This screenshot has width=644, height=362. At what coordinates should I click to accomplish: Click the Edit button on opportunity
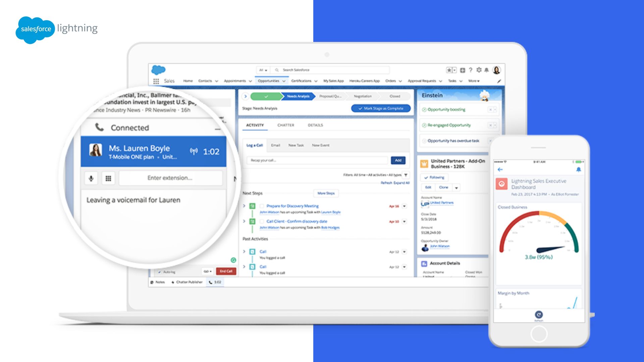pos(428,187)
